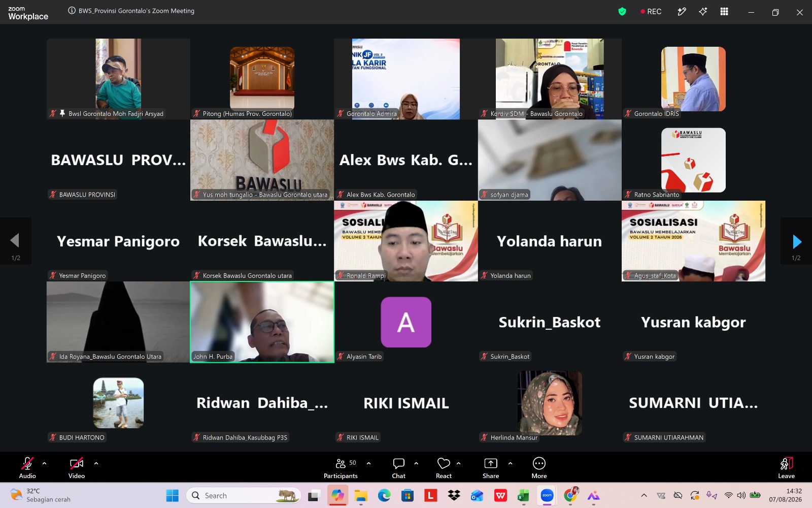Expand video options arrow next to Video
The image size is (812, 508).
(x=96, y=463)
